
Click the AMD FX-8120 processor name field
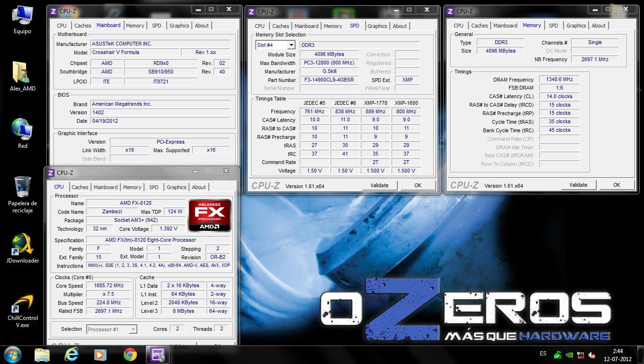[135, 203]
